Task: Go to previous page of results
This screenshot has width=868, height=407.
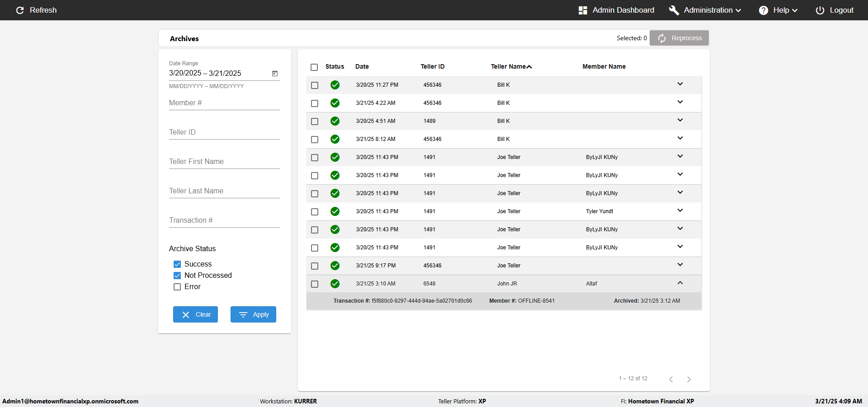Action: coord(671,379)
